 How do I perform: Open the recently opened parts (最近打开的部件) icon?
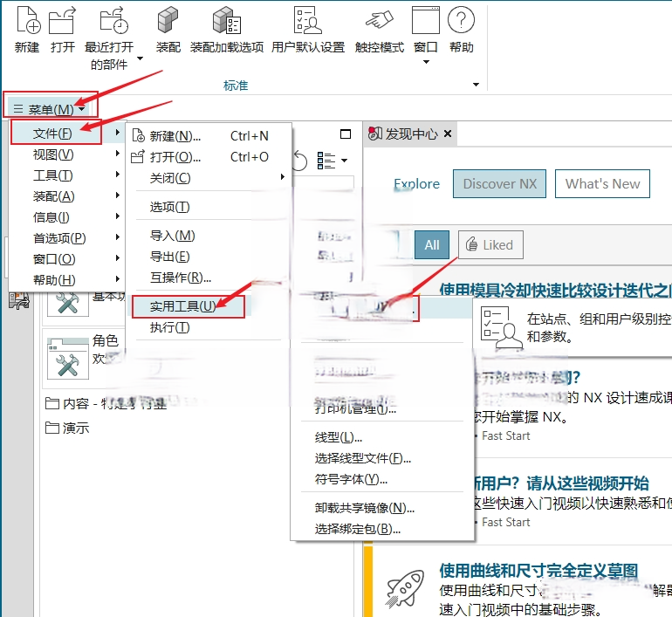(113, 20)
